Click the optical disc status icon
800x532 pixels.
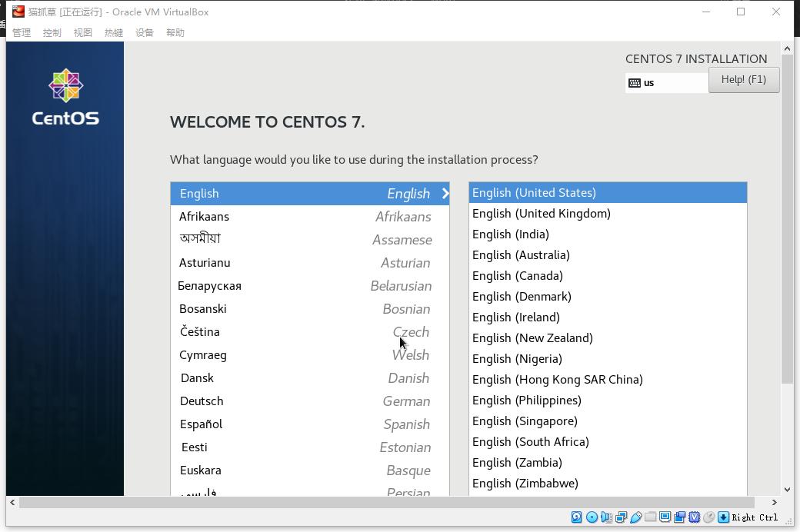(x=592, y=517)
